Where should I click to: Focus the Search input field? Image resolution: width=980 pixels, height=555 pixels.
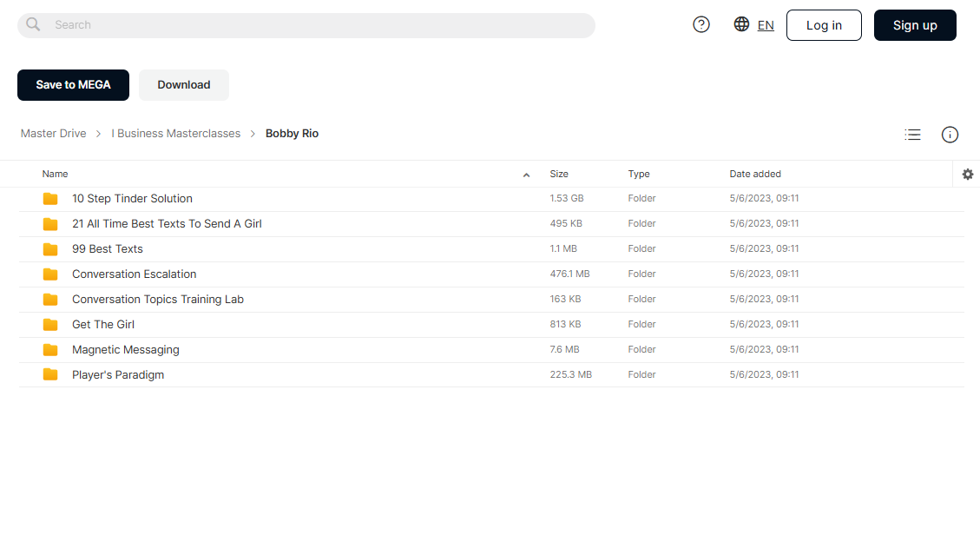(306, 25)
